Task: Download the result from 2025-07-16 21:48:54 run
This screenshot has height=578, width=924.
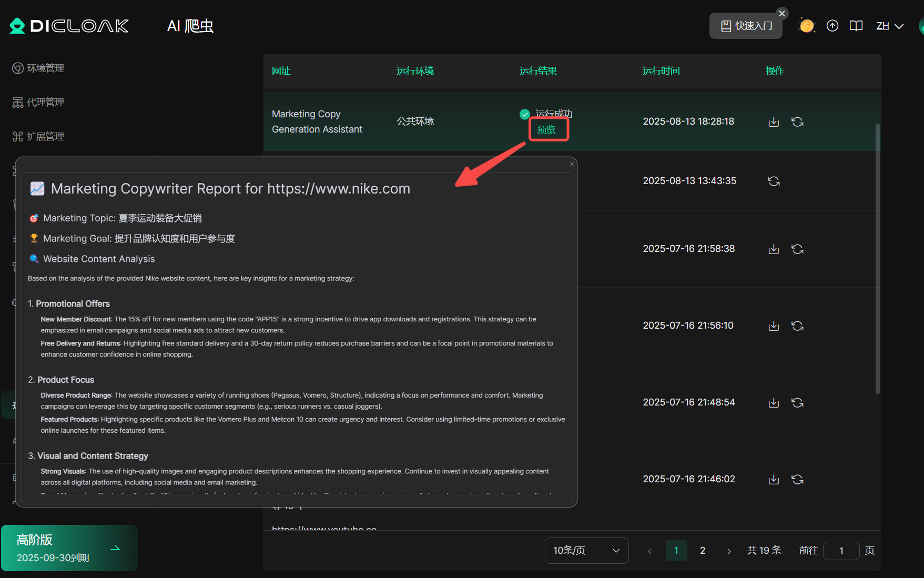Action: point(774,403)
